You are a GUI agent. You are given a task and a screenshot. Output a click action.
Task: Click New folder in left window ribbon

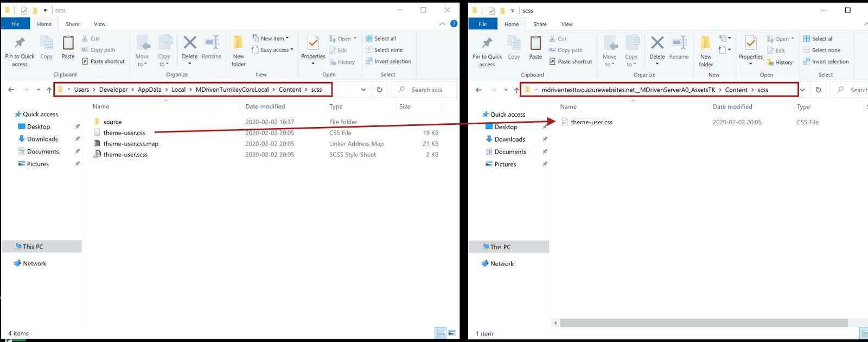pyautogui.click(x=239, y=51)
